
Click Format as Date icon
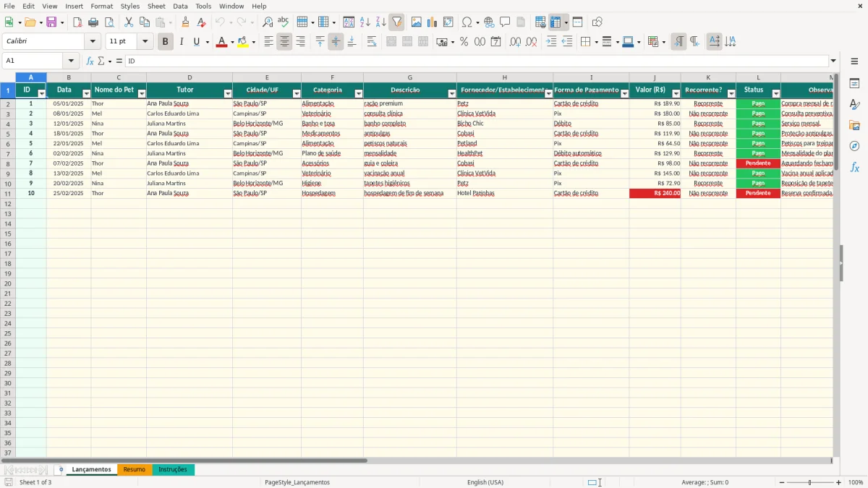click(495, 42)
